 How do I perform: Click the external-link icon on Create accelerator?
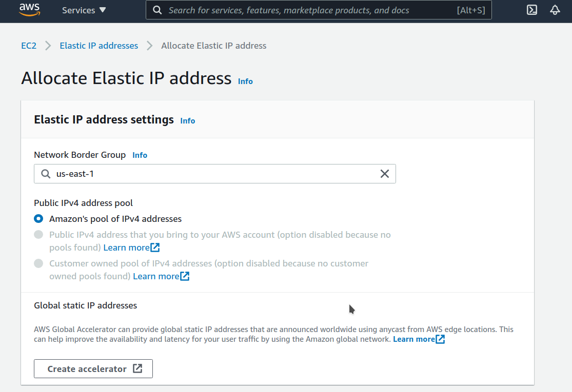pyautogui.click(x=136, y=368)
